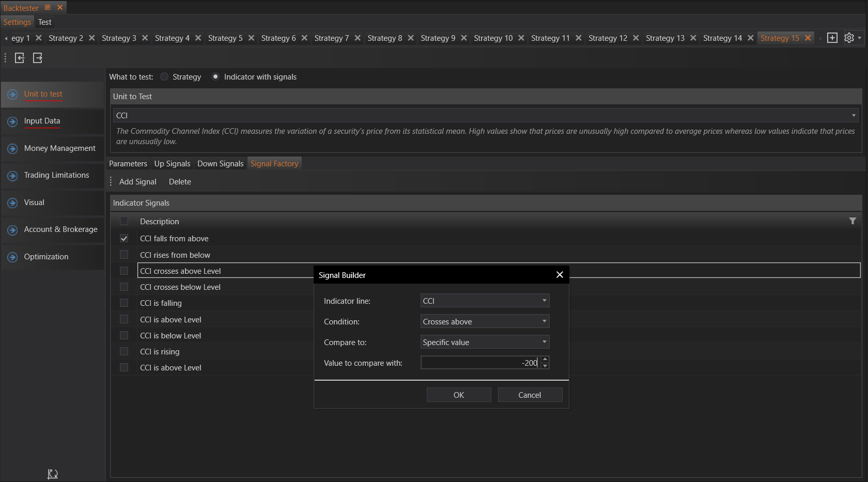Click the Add Signal button

137,182
